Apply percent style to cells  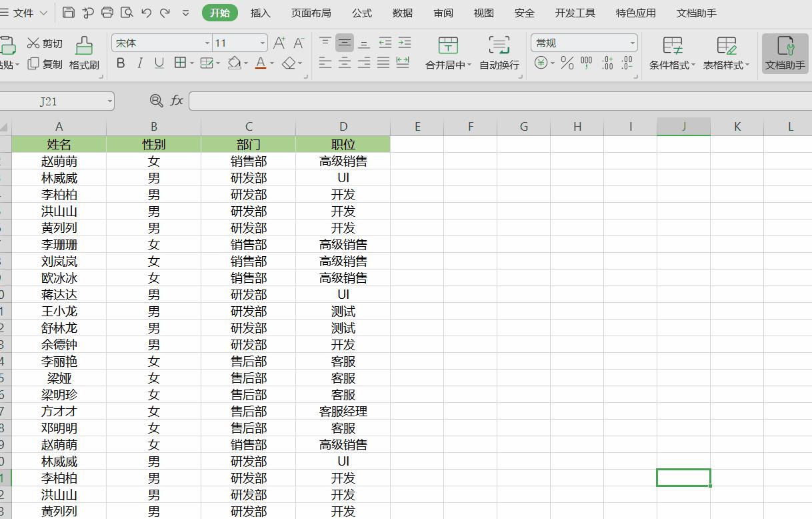pyautogui.click(x=567, y=63)
